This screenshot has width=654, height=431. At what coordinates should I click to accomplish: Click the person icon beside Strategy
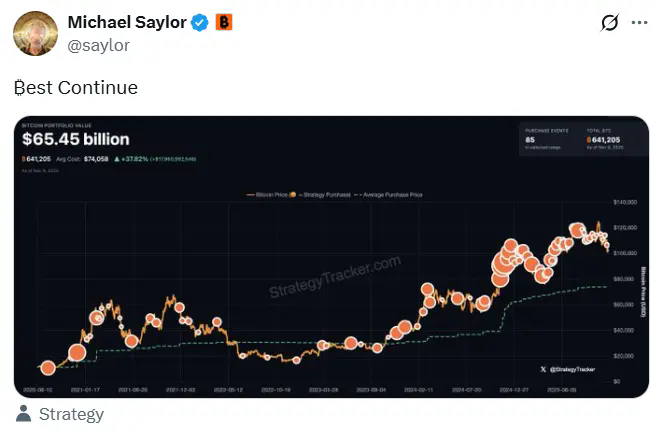(x=24, y=414)
